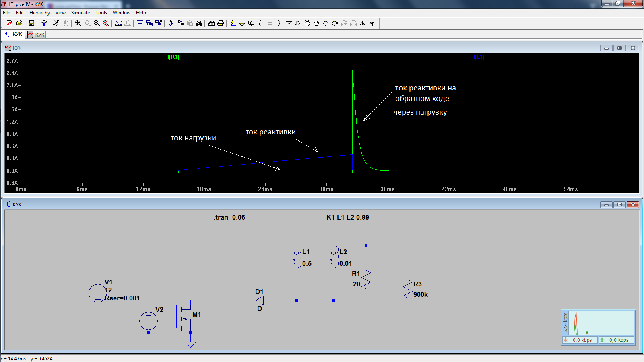Click the Zoom In magnifier icon
Image resolution: width=644 pixels, height=362 pixels.
[x=78, y=23]
